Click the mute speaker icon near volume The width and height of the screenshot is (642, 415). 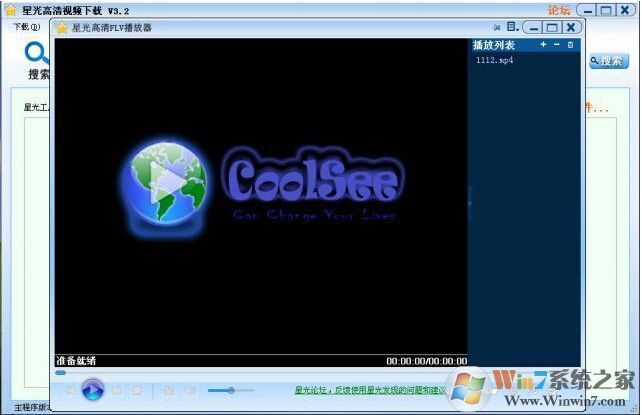(x=190, y=390)
